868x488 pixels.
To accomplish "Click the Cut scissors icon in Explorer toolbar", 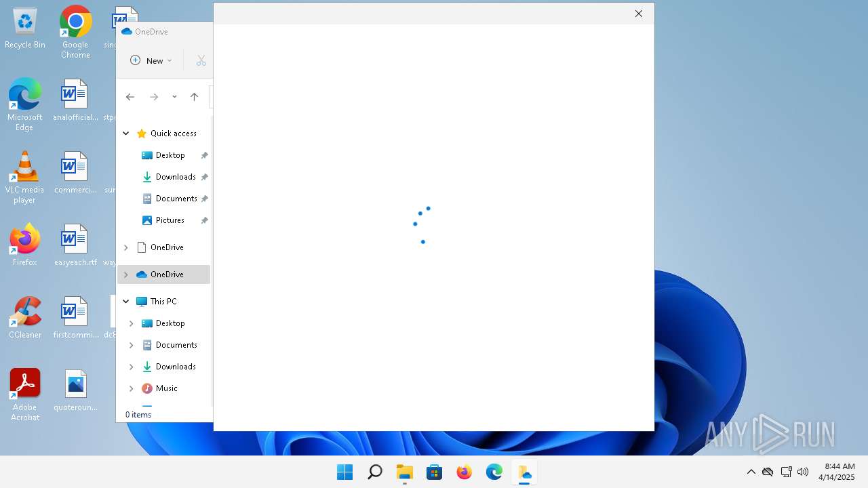I will point(201,60).
